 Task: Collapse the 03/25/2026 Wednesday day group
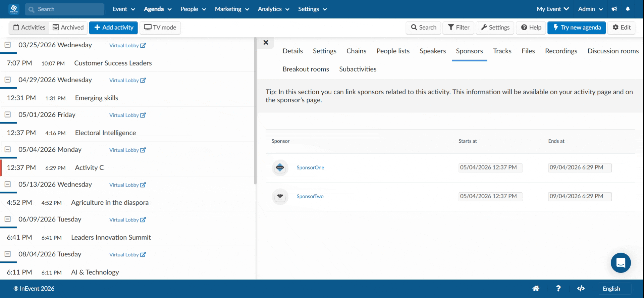click(8, 45)
